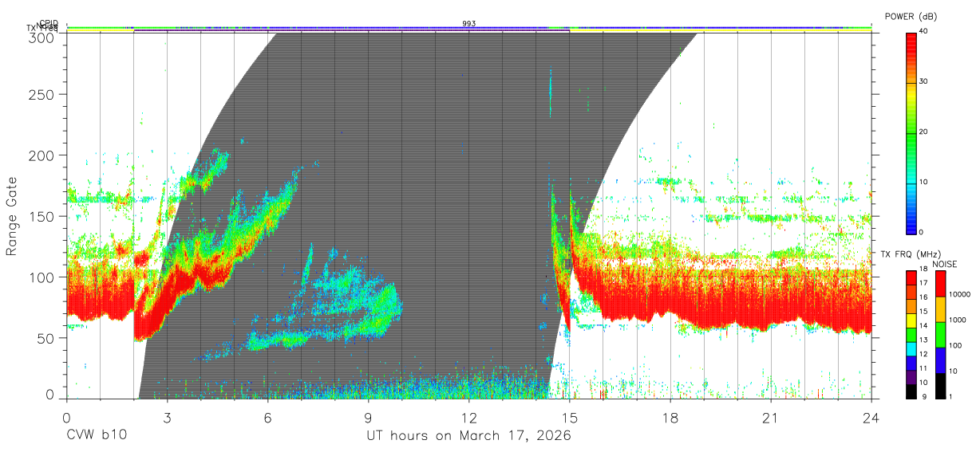This screenshot has width=980, height=452.
Task: Click the 21 tick on UT hours axis
Action: click(771, 417)
